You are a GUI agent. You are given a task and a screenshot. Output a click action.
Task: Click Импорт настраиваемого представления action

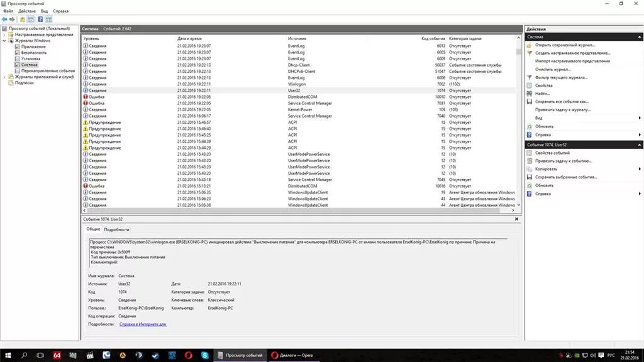click(x=572, y=61)
